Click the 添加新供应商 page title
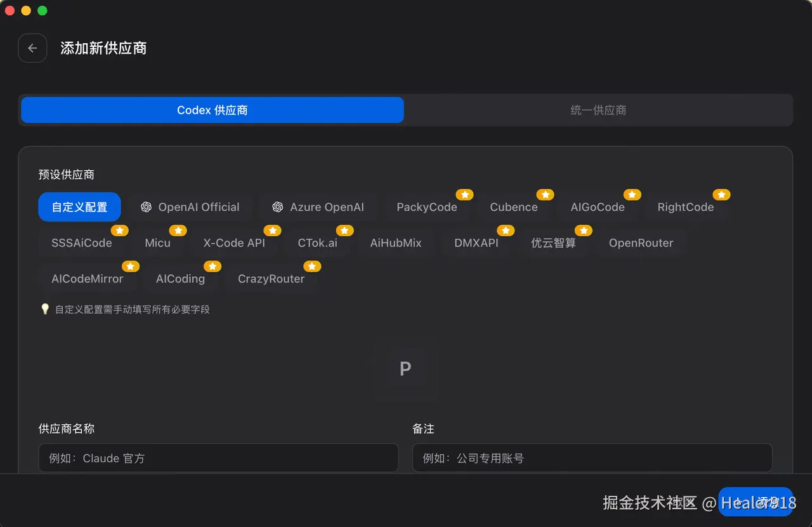 pos(104,48)
